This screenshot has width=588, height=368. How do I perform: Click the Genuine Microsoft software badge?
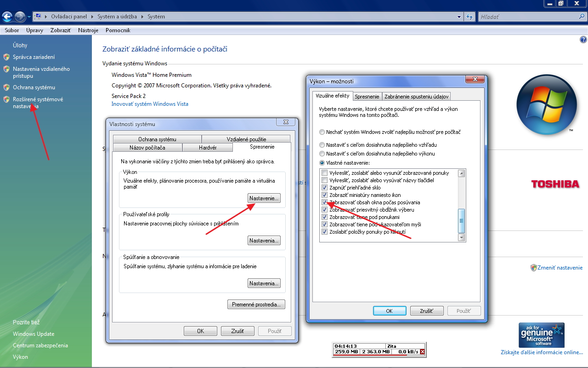point(541,335)
